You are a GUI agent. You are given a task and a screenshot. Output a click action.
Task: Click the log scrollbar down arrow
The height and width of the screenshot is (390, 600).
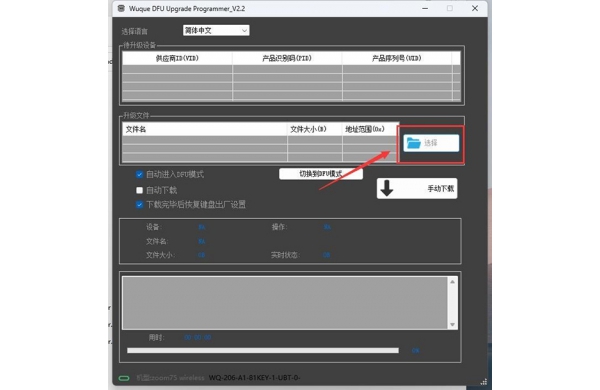pos(452,325)
